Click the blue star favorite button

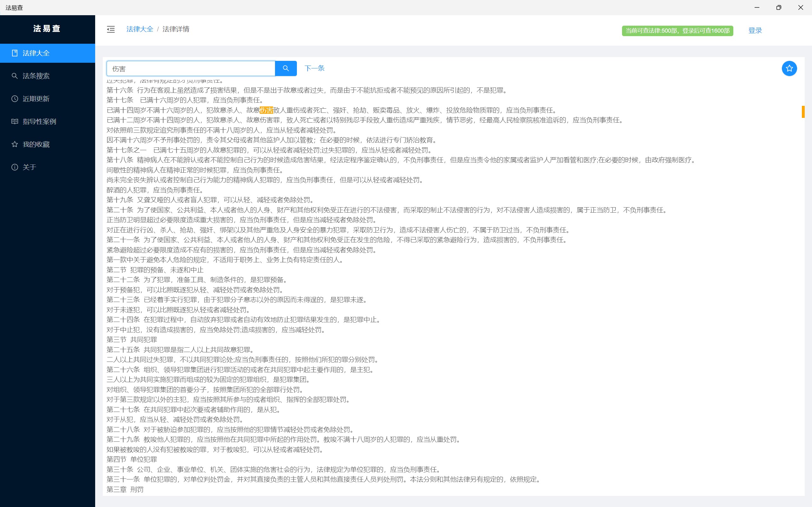[789, 68]
